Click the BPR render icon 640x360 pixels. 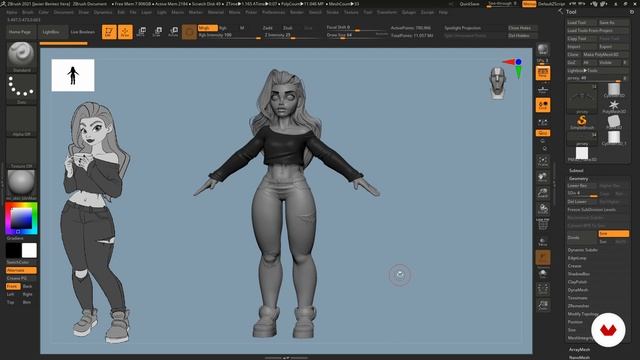542,50
